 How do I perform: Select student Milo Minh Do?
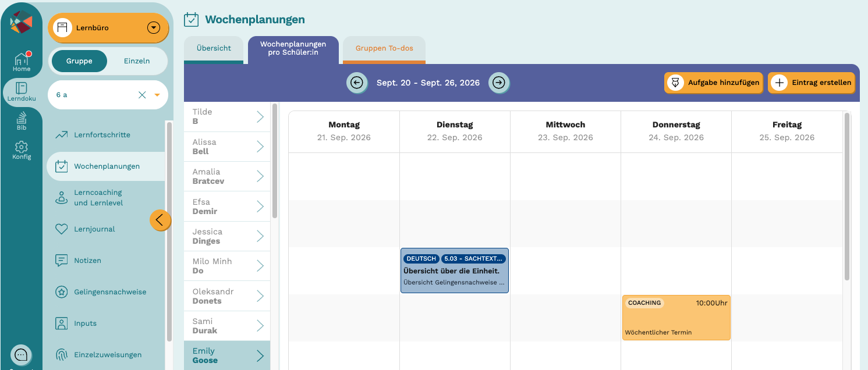click(227, 266)
